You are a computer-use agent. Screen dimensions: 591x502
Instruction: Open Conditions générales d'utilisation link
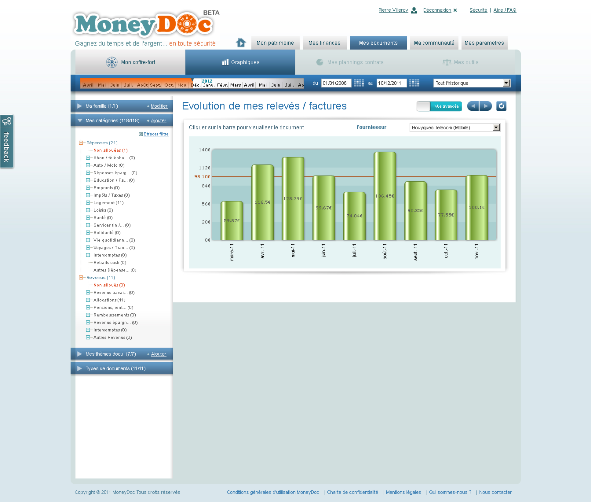coord(273,492)
